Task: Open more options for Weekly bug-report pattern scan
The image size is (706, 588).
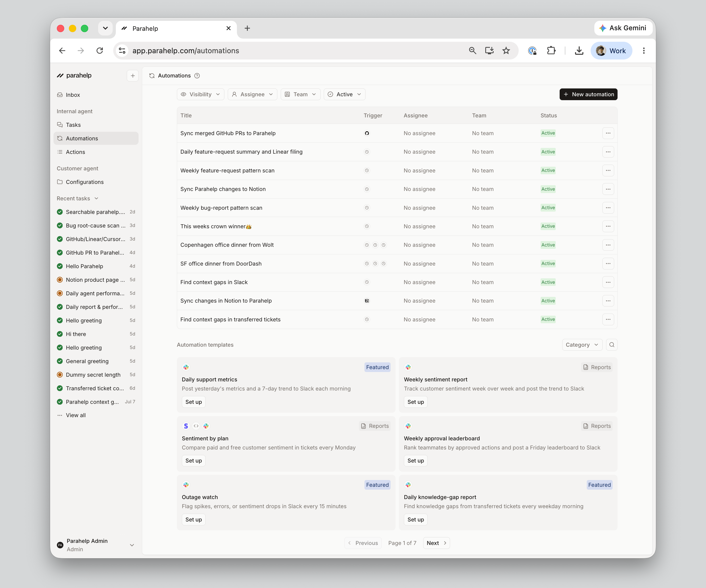Action: 608,208
